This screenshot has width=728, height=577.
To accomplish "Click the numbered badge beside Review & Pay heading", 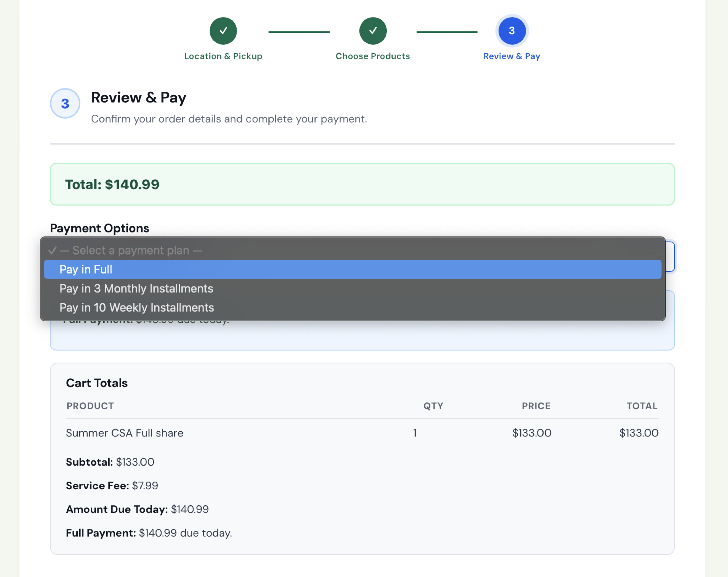I will click(x=65, y=103).
